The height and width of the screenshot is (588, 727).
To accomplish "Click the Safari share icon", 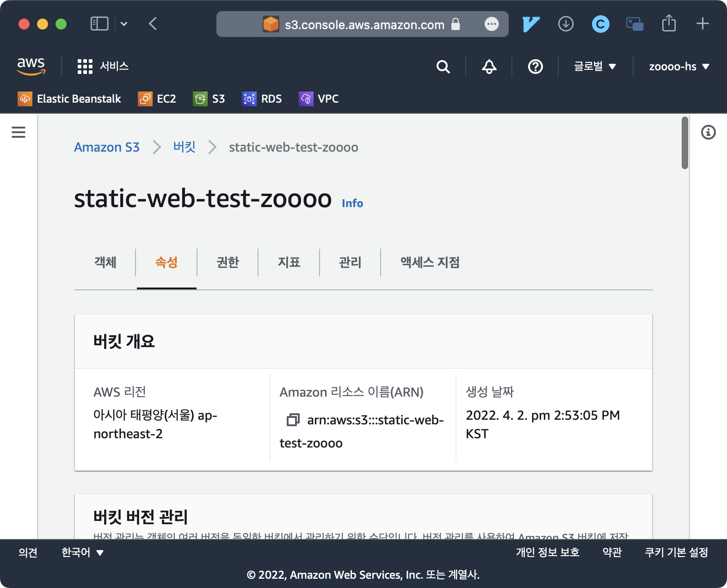I will coord(669,23).
